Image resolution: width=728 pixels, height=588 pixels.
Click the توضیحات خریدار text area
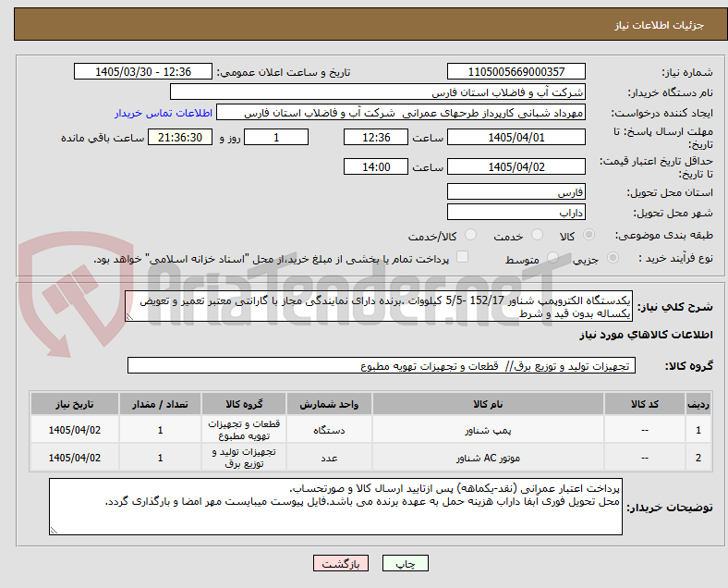pos(335,507)
